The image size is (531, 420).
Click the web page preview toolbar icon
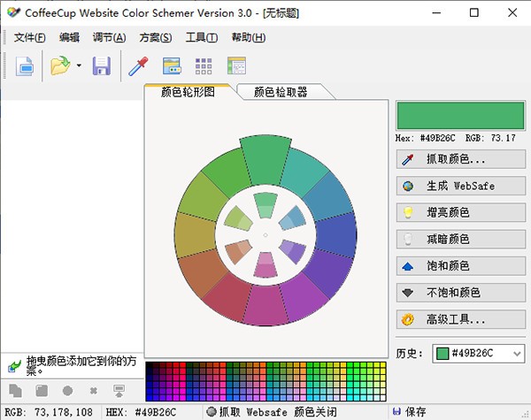(x=236, y=66)
